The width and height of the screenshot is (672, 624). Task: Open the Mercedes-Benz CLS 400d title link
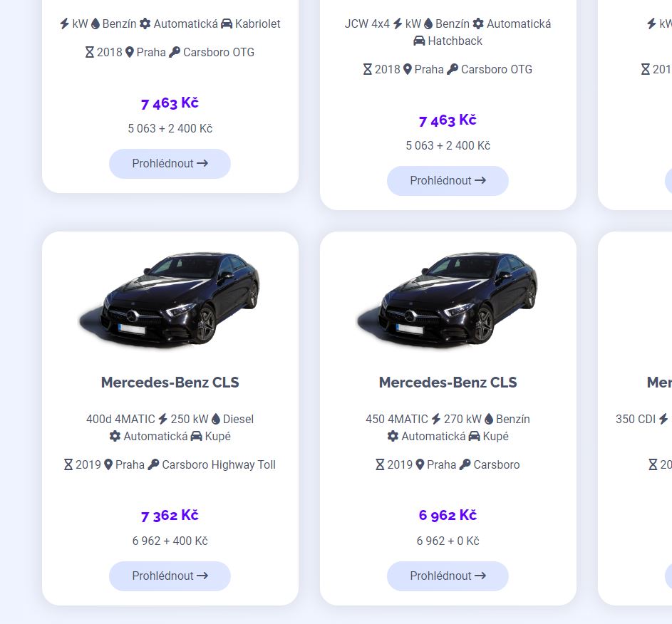170,383
